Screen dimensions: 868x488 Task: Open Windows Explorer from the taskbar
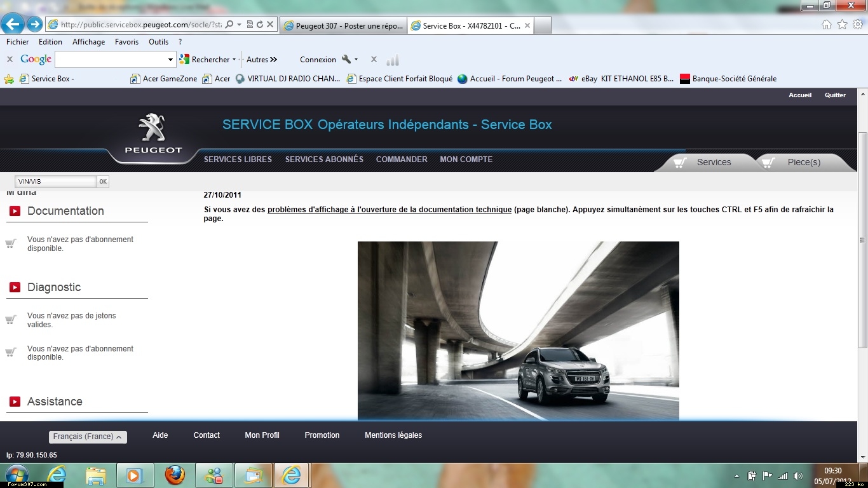pyautogui.click(x=96, y=475)
